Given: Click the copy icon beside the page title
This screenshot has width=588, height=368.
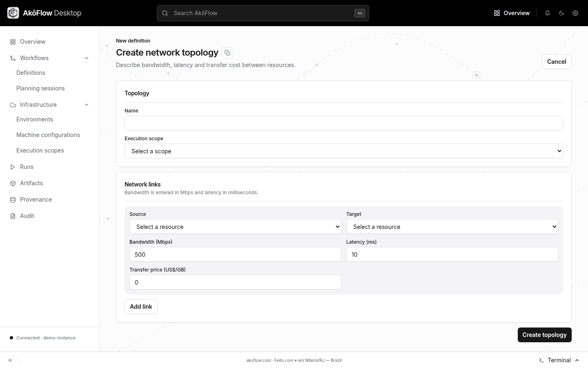Looking at the screenshot, I should 227,53.
